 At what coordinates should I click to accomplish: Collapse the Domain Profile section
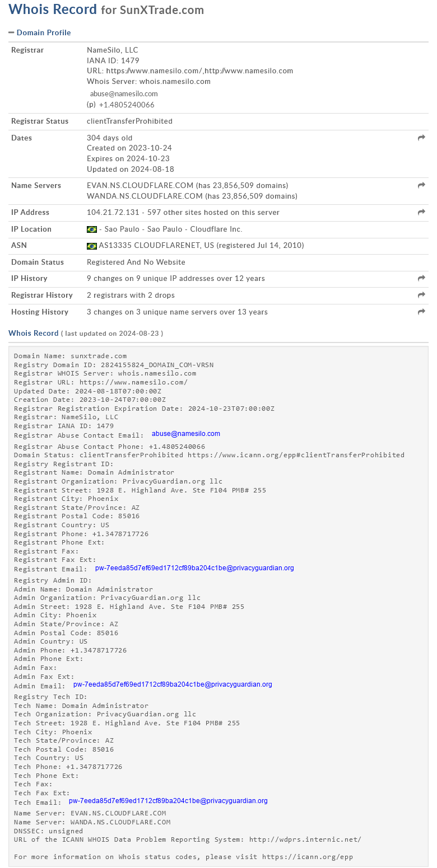[x=11, y=32]
